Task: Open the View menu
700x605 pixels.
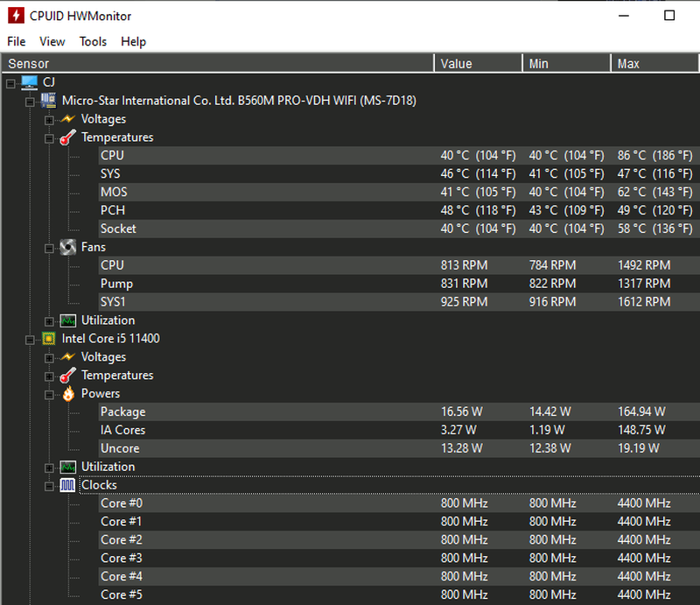Action: tap(52, 41)
